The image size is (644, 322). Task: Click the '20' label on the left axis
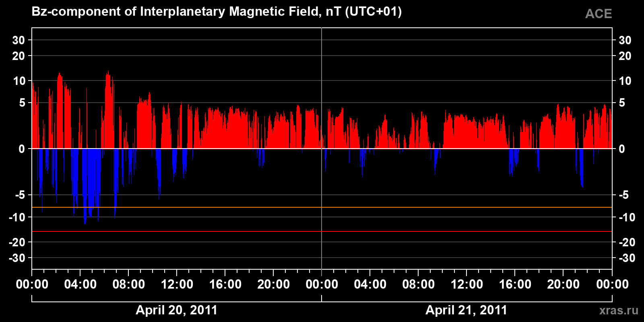pos(19,56)
